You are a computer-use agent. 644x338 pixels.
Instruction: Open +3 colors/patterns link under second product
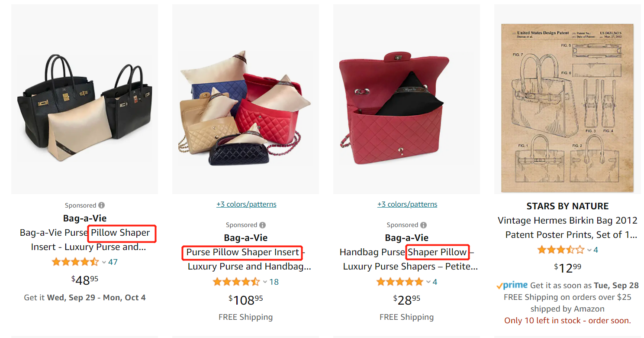(246, 204)
